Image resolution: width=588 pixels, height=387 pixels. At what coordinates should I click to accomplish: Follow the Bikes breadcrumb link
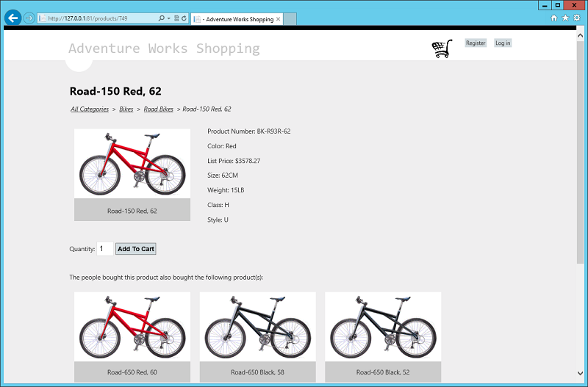coord(126,109)
